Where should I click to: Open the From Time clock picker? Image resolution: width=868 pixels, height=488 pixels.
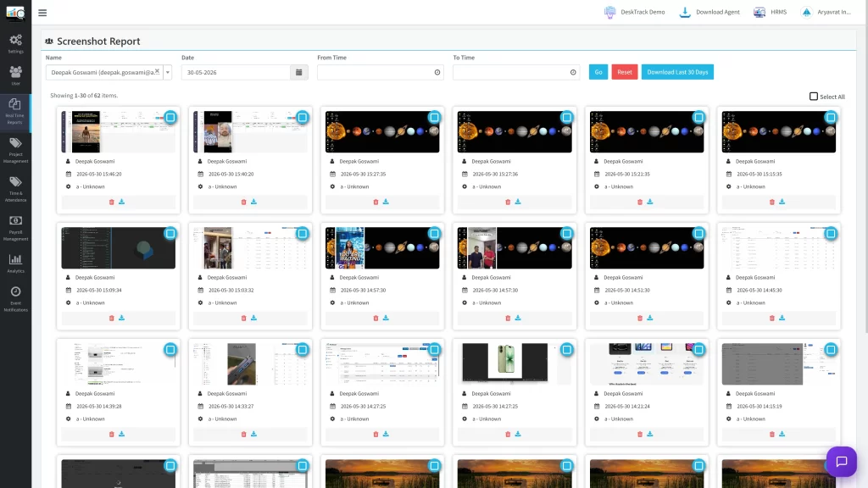[437, 72]
